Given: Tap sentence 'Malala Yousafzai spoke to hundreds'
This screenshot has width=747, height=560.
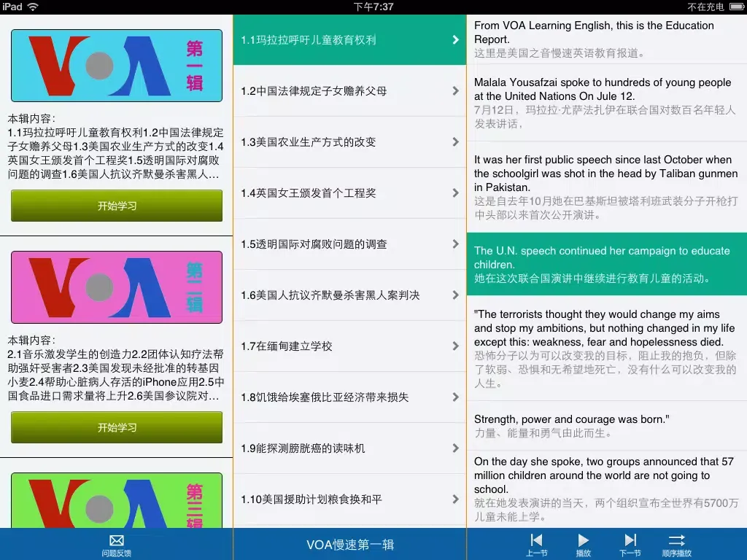Looking at the screenshot, I should click(606, 103).
